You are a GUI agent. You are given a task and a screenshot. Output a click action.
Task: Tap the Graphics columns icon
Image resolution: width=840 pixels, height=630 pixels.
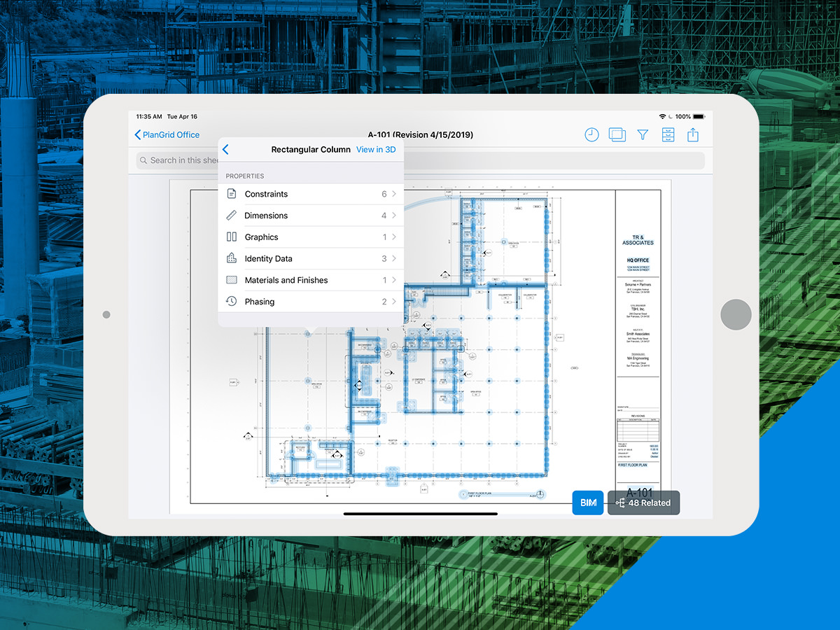232,237
